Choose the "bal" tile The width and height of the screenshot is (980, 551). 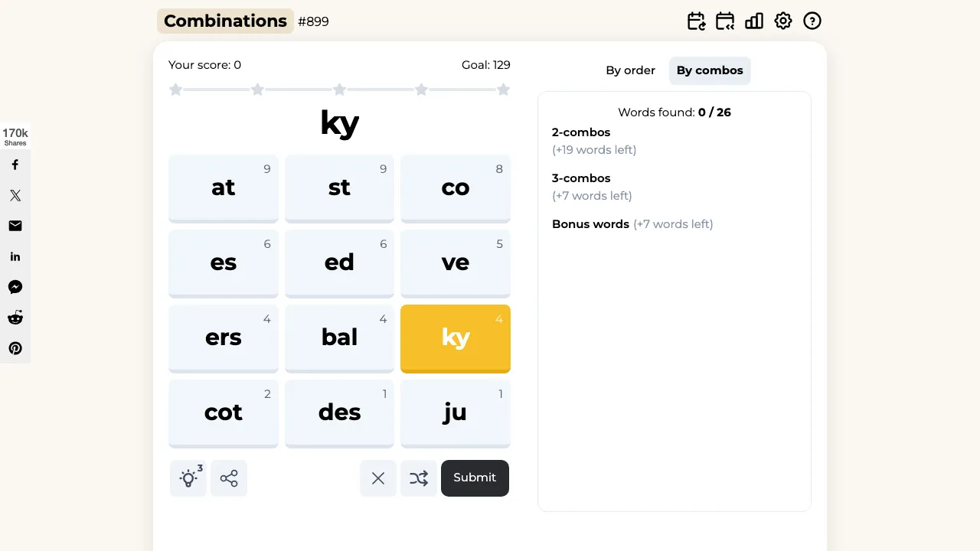point(339,338)
